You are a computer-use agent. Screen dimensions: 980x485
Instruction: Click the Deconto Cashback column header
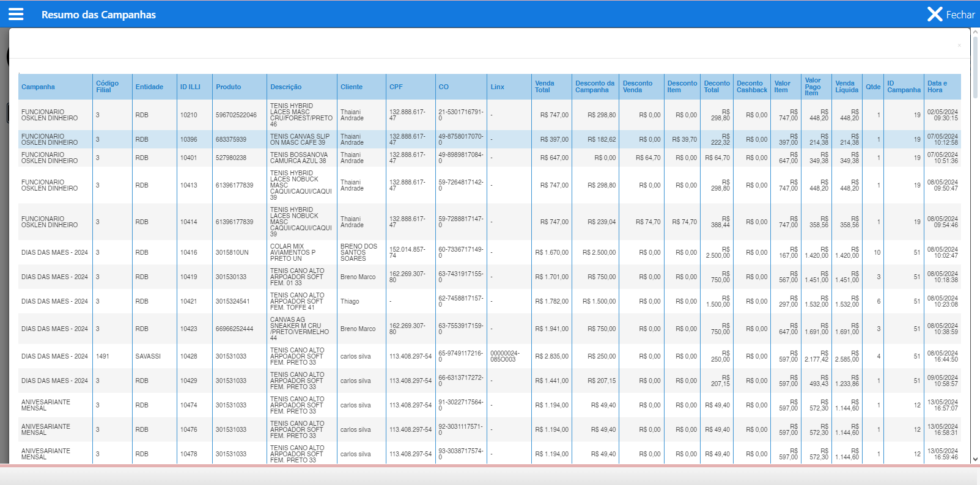[x=751, y=87]
